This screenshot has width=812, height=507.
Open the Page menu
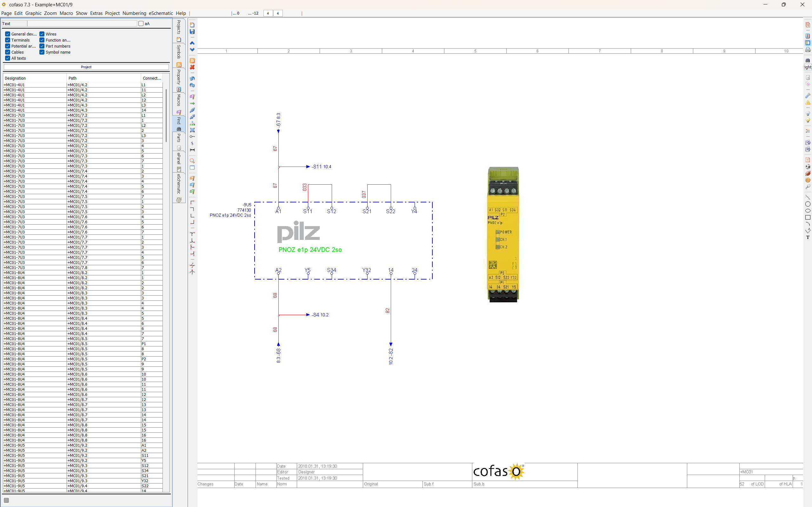pyautogui.click(x=6, y=13)
